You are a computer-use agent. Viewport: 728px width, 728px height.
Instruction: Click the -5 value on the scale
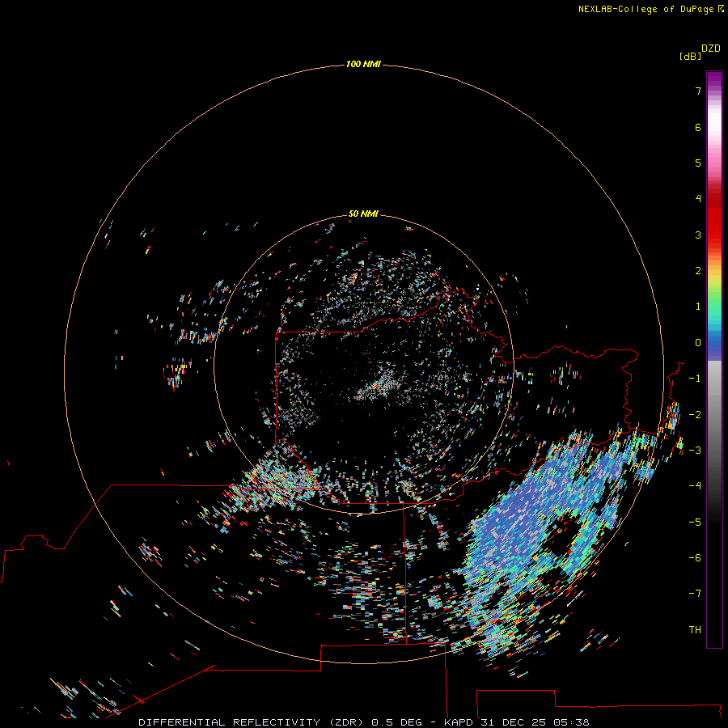tap(695, 523)
